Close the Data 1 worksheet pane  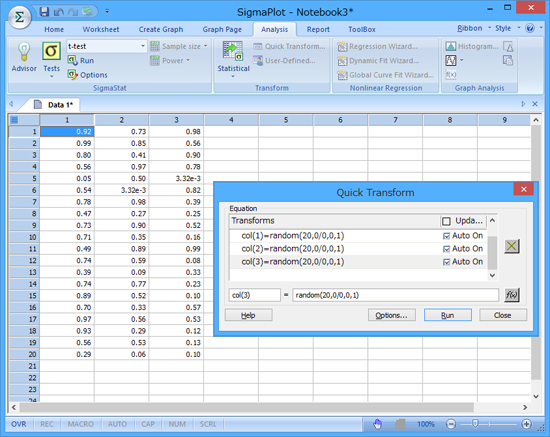(535, 104)
